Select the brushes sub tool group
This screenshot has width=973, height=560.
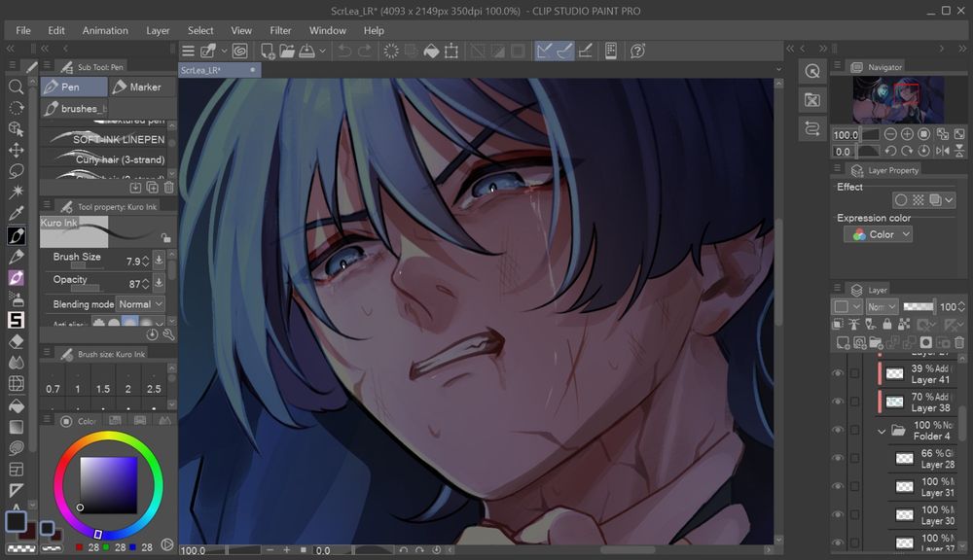74,109
